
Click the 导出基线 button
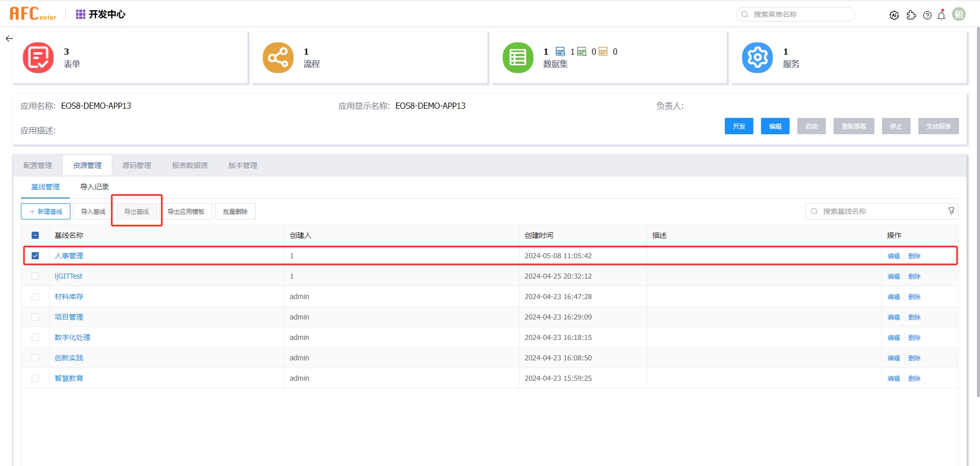(x=137, y=211)
